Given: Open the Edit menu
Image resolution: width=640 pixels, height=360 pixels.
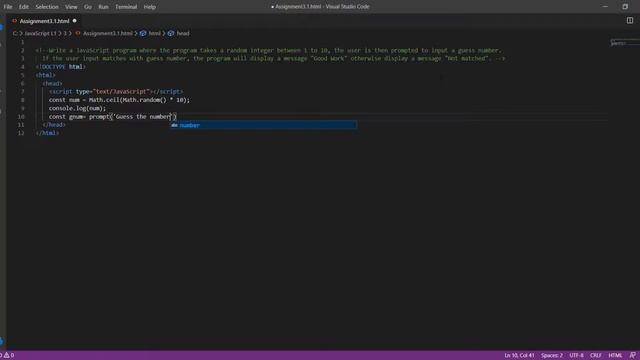Looking at the screenshot, I should (24, 7).
